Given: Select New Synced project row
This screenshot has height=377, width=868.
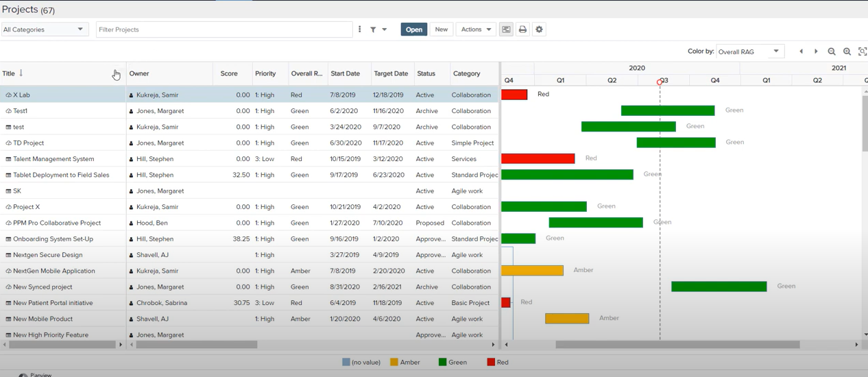Looking at the screenshot, I should [x=250, y=287].
